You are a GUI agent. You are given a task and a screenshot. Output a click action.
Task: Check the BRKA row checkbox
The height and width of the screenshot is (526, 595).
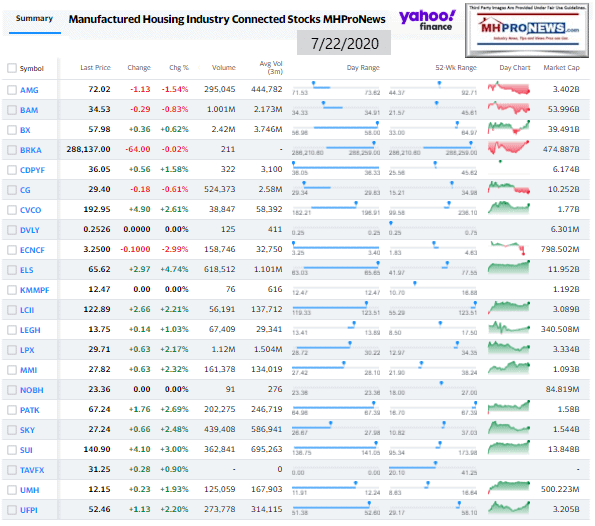pos(12,150)
